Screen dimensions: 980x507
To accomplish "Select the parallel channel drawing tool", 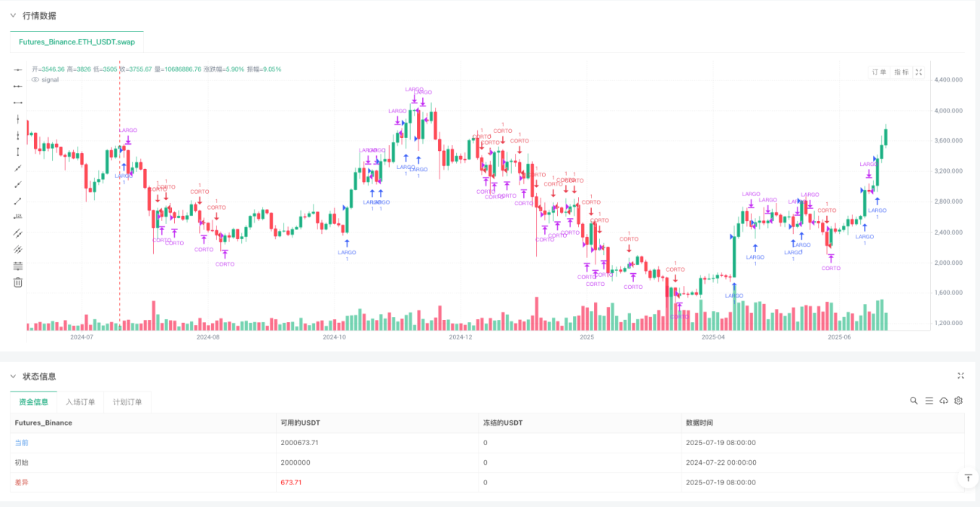I will pos(18,233).
